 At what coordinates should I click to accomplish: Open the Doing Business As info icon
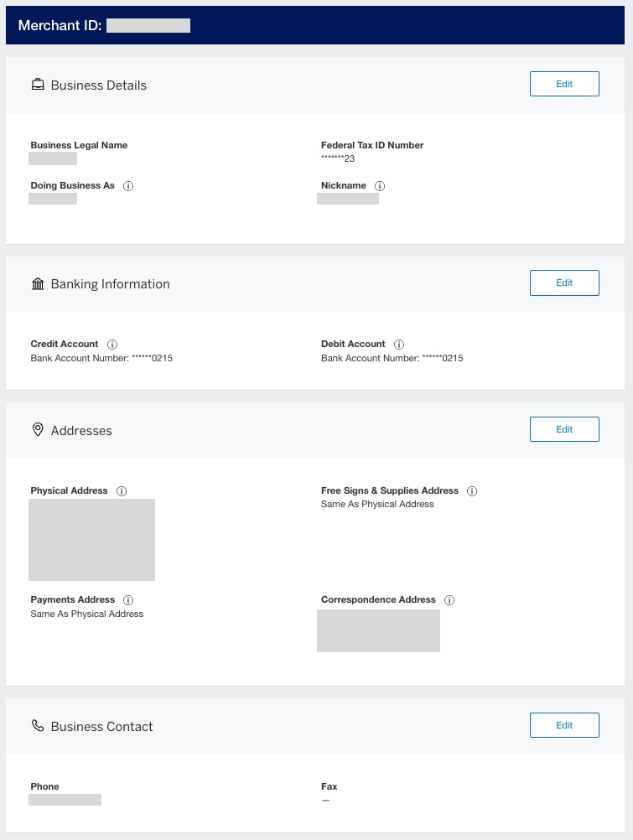pos(127,186)
